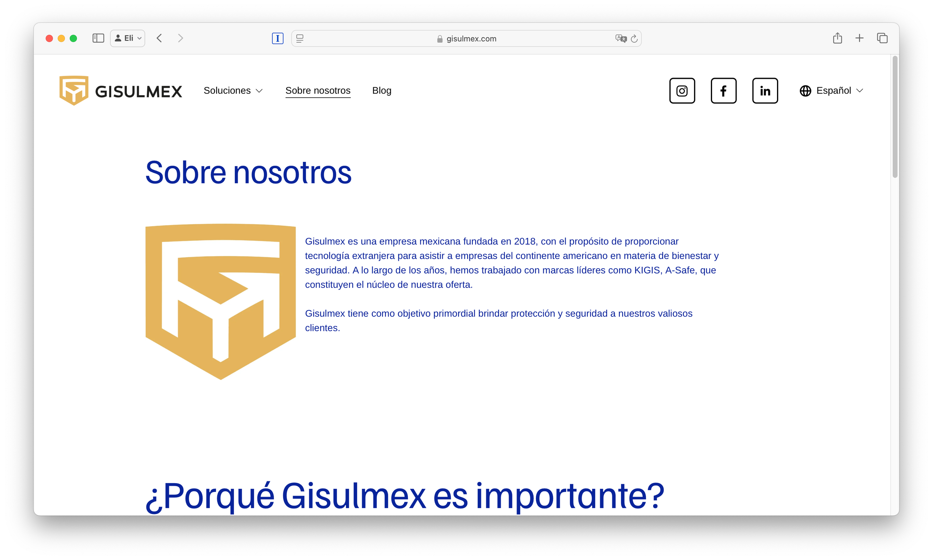Show the Reader view icon

tap(300, 38)
